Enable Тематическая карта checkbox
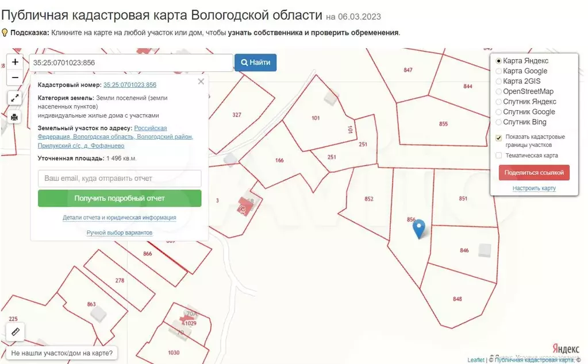The height and width of the screenshot is (364, 588). pyautogui.click(x=498, y=156)
